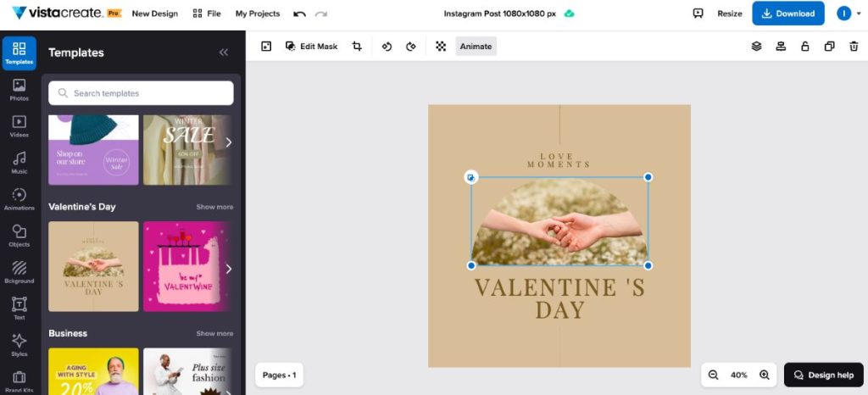
Task: Redo the last action
Action: click(321, 14)
